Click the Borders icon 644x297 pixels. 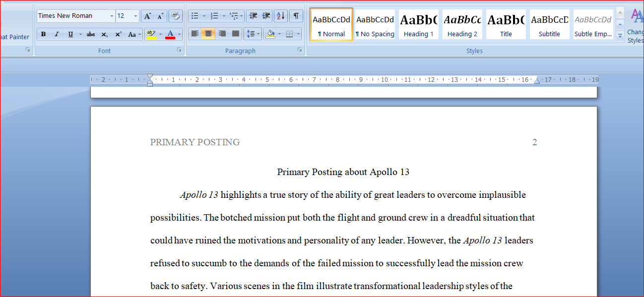click(x=290, y=34)
